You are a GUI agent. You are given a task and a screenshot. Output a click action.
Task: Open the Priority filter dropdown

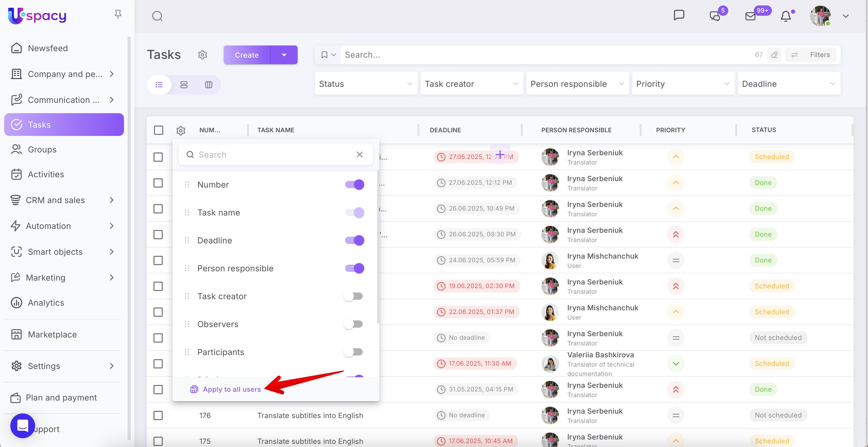683,84
